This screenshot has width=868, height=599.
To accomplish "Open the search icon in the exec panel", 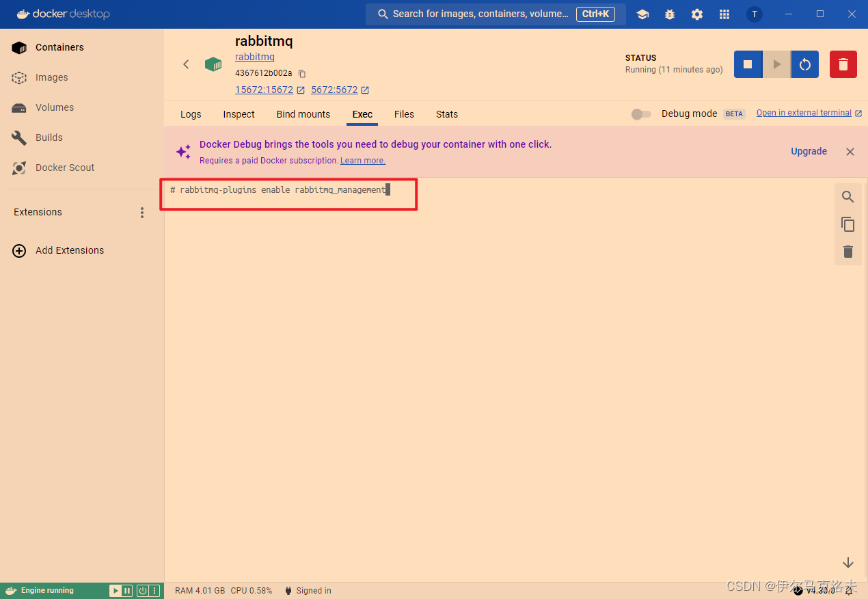I will 847,196.
